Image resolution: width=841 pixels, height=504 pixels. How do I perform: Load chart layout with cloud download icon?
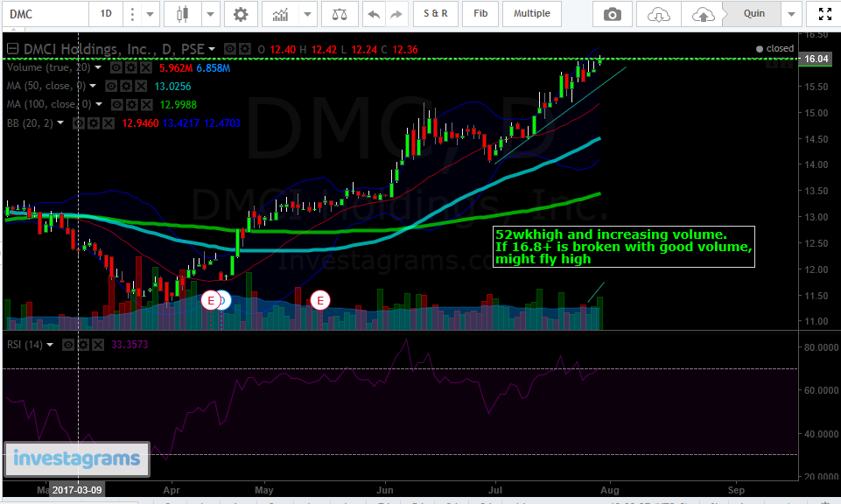(x=658, y=15)
